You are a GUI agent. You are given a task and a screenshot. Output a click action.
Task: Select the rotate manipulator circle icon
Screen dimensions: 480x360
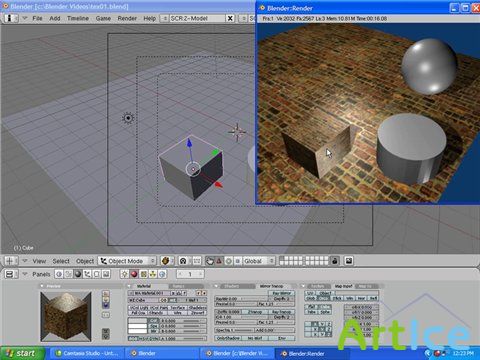tap(228, 261)
